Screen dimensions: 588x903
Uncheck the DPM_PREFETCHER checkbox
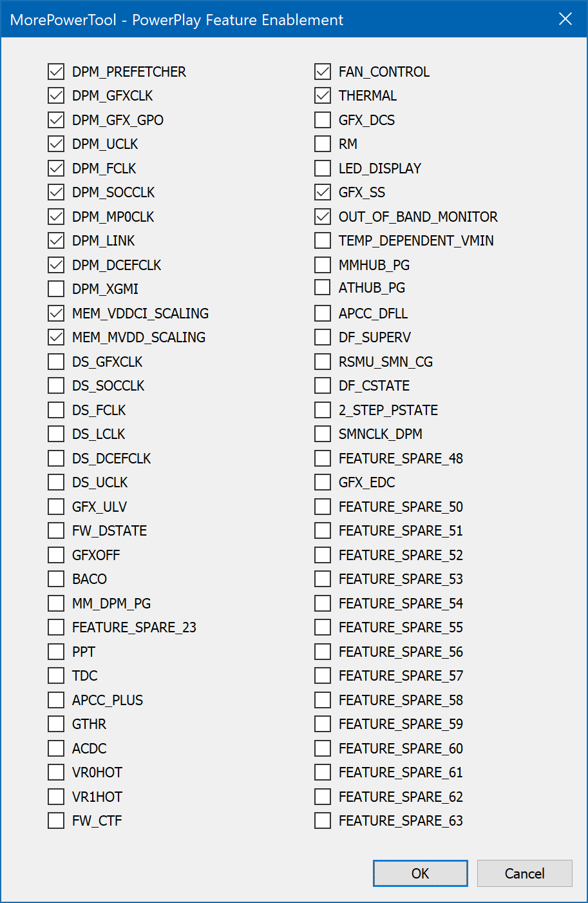pos(56,72)
